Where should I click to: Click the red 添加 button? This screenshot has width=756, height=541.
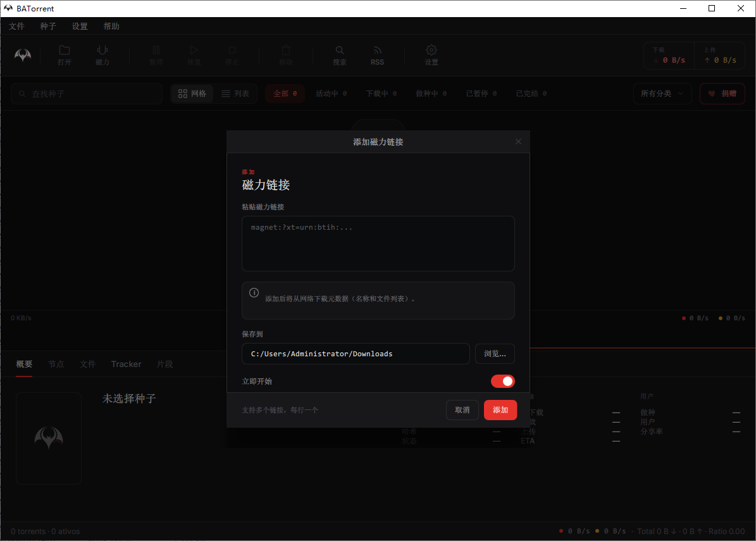click(500, 410)
